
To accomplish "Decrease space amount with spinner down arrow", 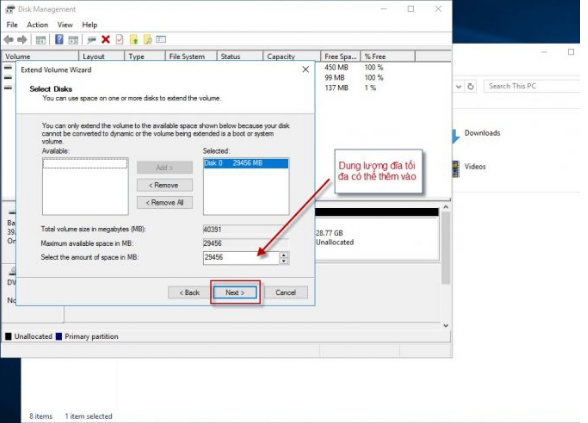I will 284,261.
